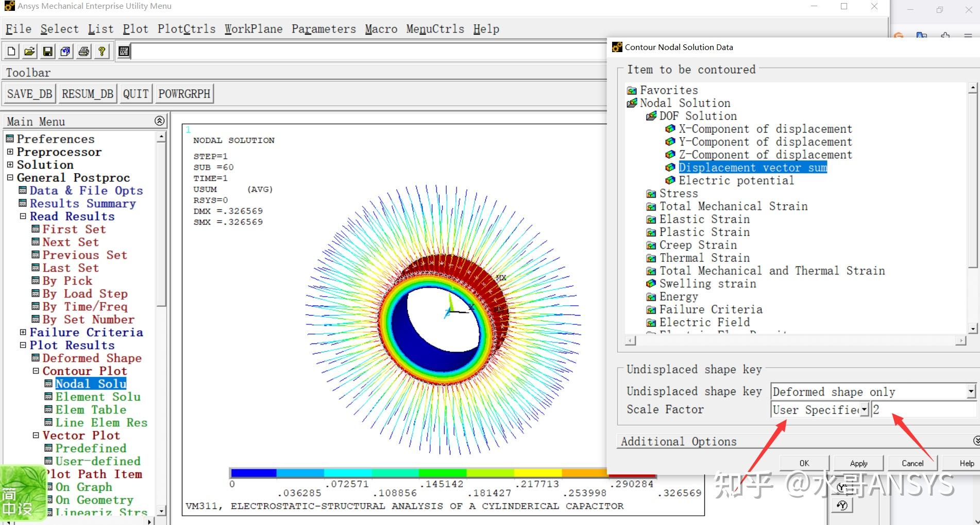Image resolution: width=980 pixels, height=525 pixels.
Task: Click QUIT on the toolbar
Action: pos(136,93)
